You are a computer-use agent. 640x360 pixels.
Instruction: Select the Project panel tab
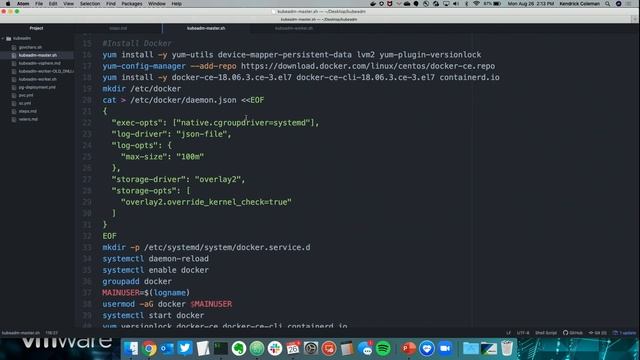36,28
